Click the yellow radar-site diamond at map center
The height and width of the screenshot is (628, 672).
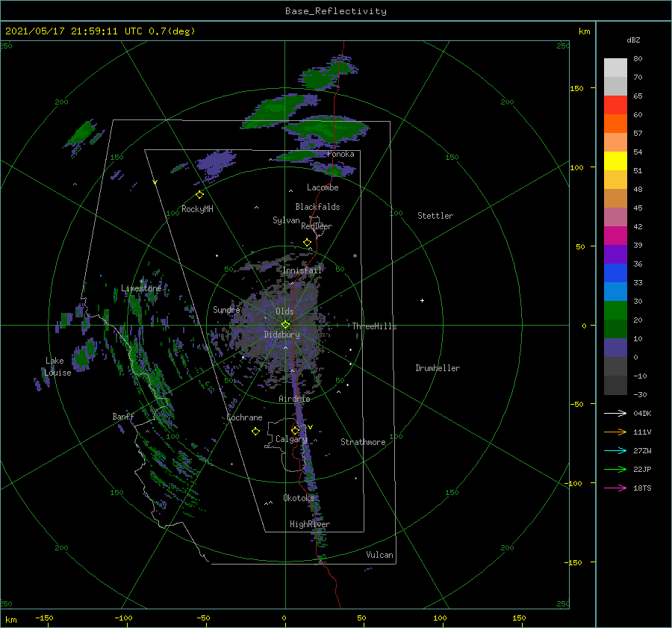[x=285, y=325]
